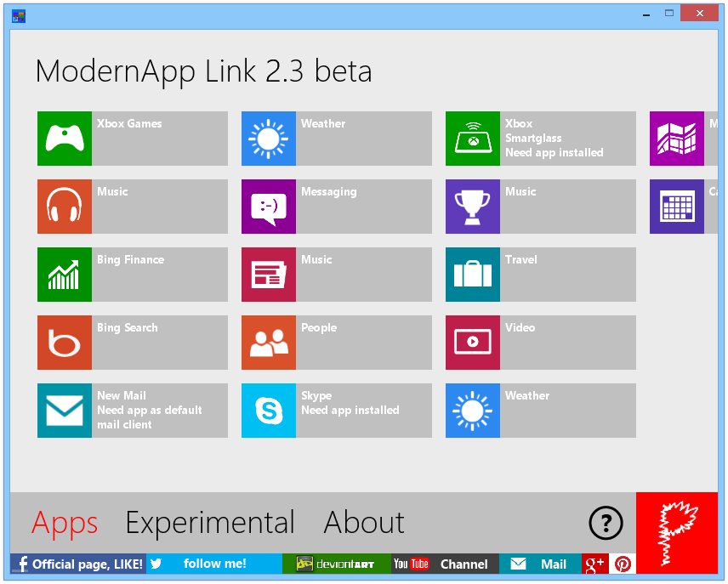728x584 pixels.
Task: Open the Travel suitcase tile
Action: 541,275
